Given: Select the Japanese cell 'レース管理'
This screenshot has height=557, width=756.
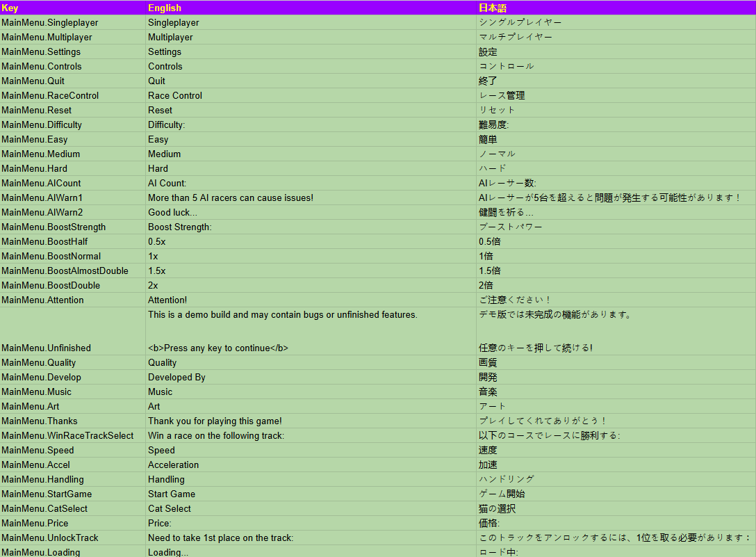Looking at the screenshot, I should pyautogui.click(x=616, y=95).
